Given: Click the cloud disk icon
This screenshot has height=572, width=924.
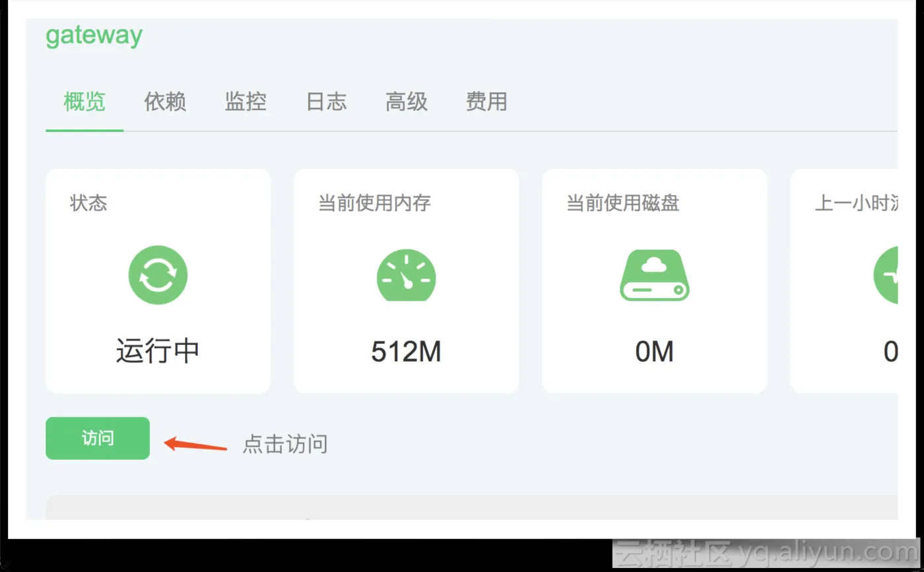Looking at the screenshot, I should [655, 275].
